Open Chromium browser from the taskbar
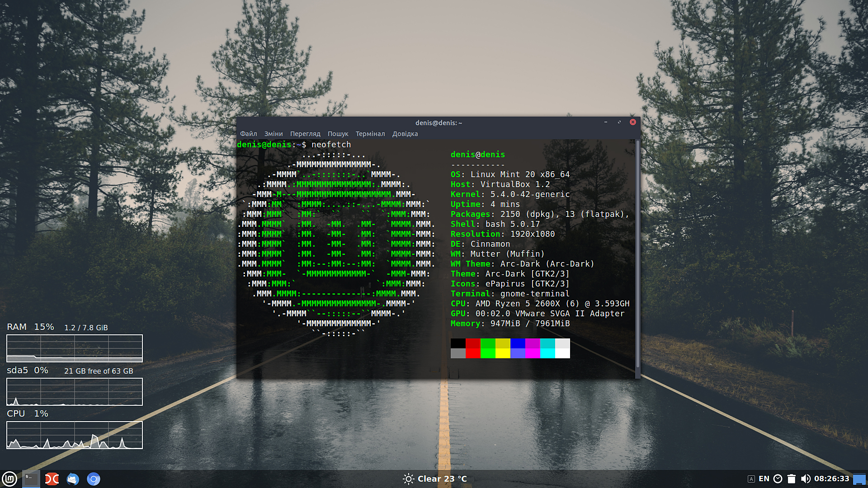This screenshot has height=488, width=868. point(94,479)
